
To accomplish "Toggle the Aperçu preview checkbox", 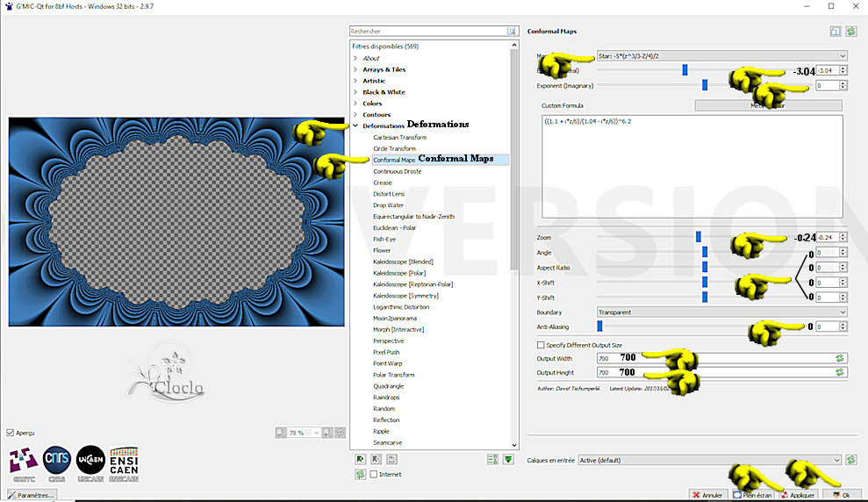I will tap(11, 432).
